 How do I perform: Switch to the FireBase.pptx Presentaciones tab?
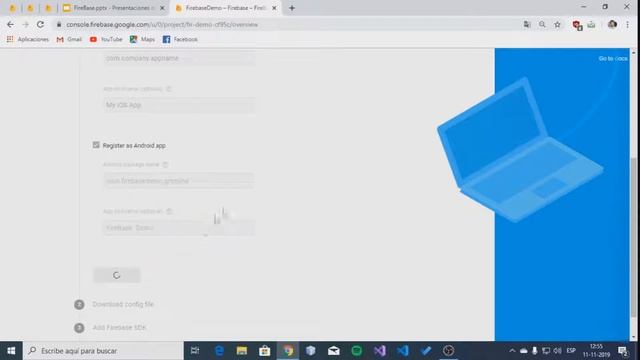click(114, 8)
